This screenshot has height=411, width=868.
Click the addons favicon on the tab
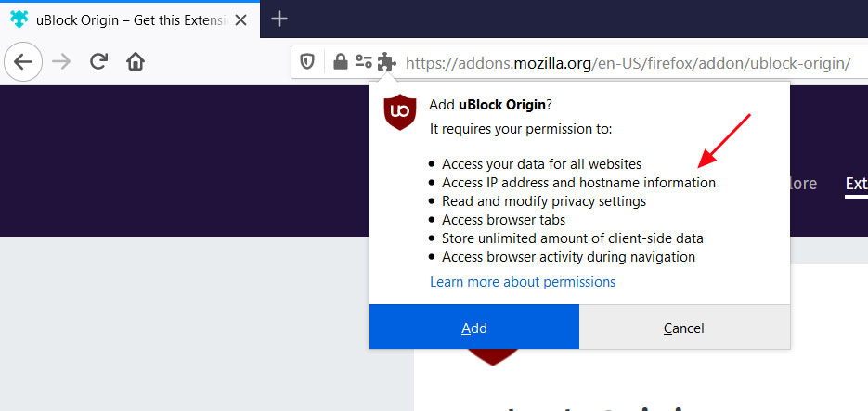click(x=18, y=19)
